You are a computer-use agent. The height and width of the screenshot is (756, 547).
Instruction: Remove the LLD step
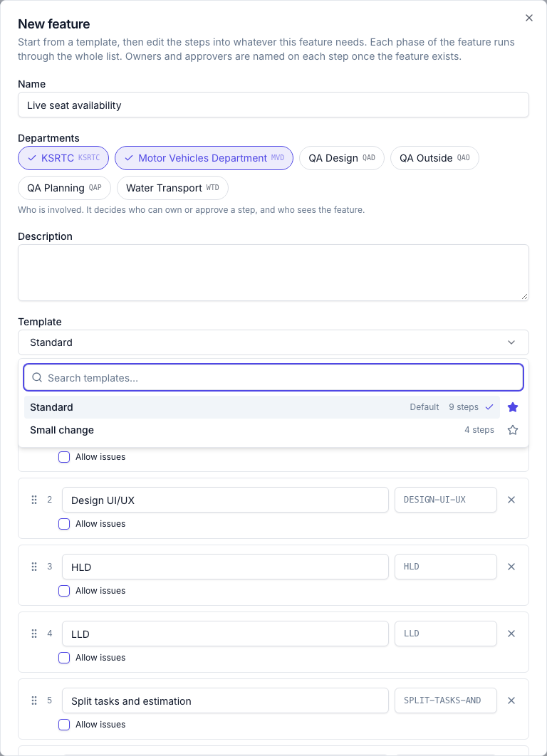[511, 634]
